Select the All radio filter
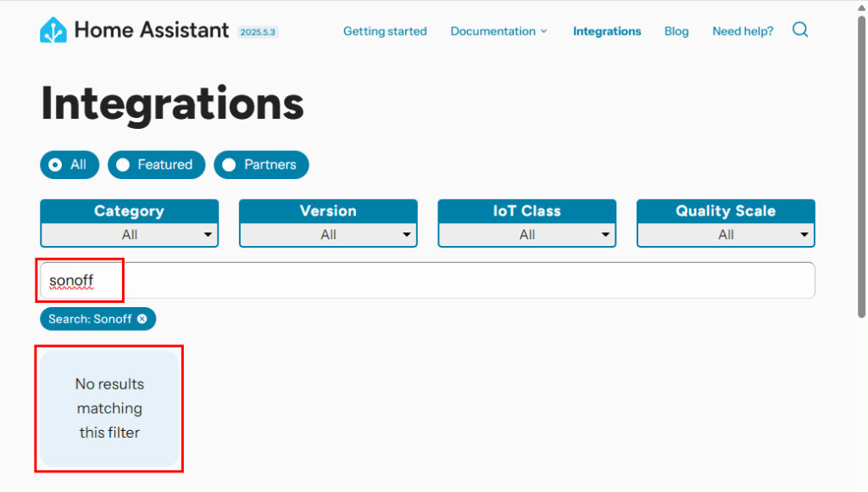The width and height of the screenshot is (868, 492). coord(70,165)
